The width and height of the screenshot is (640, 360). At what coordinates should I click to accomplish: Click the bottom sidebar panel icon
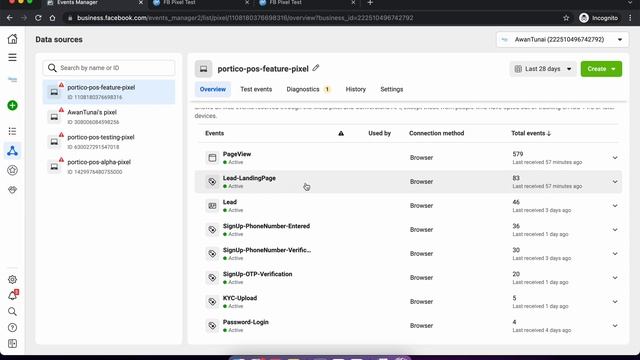pyautogui.click(x=12, y=344)
